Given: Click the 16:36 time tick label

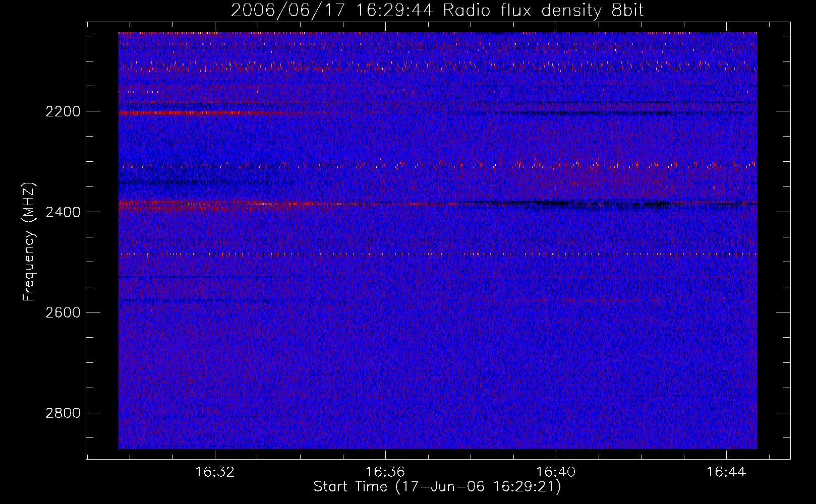Looking at the screenshot, I should (386, 472).
